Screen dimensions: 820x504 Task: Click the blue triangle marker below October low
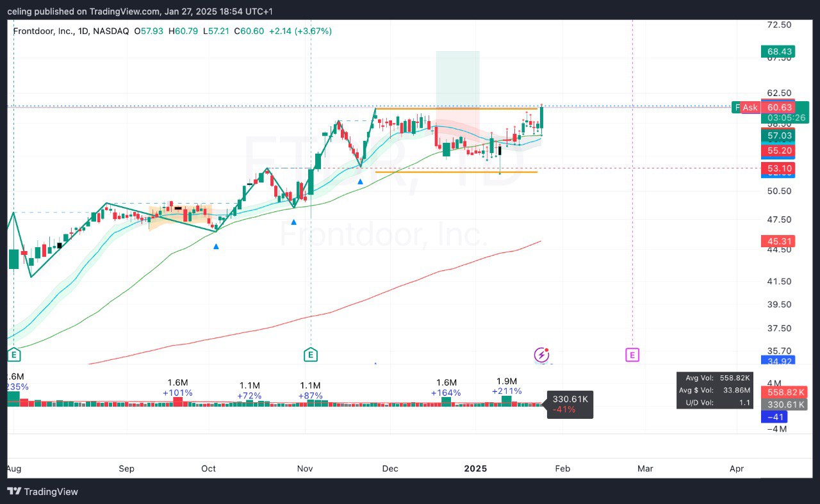pyautogui.click(x=216, y=246)
